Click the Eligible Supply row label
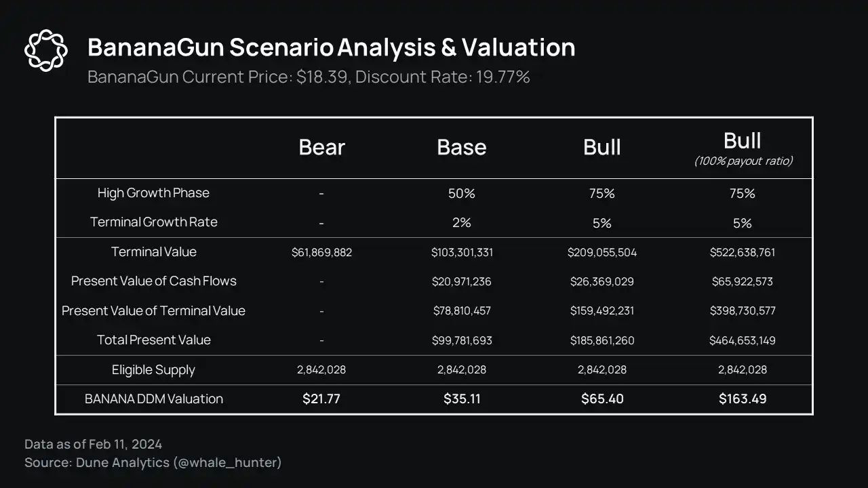This screenshot has width=868, height=488. (153, 370)
